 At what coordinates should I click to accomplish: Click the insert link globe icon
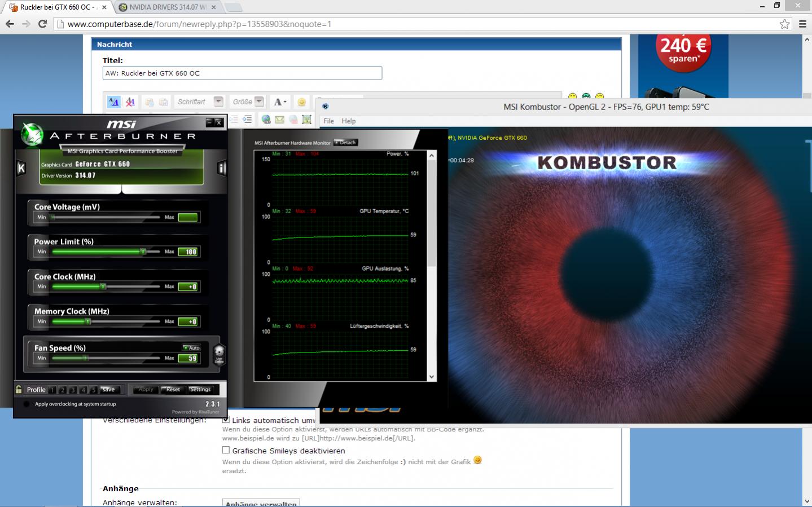coord(266,120)
